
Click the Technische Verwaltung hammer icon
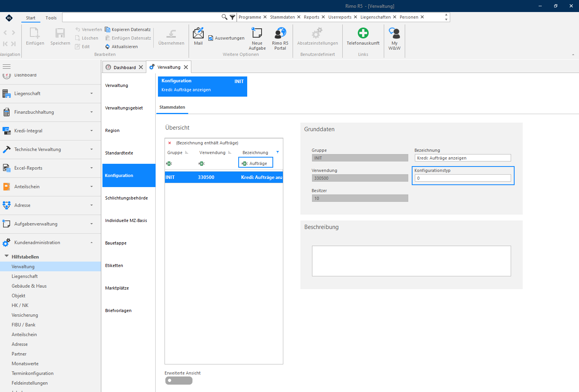[x=7, y=149]
